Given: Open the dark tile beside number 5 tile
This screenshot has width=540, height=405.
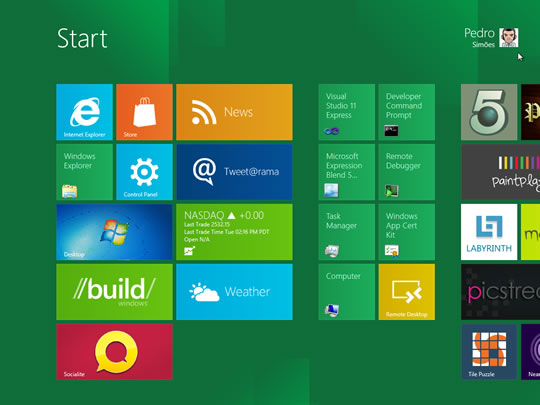Looking at the screenshot, I should [530, 112].
